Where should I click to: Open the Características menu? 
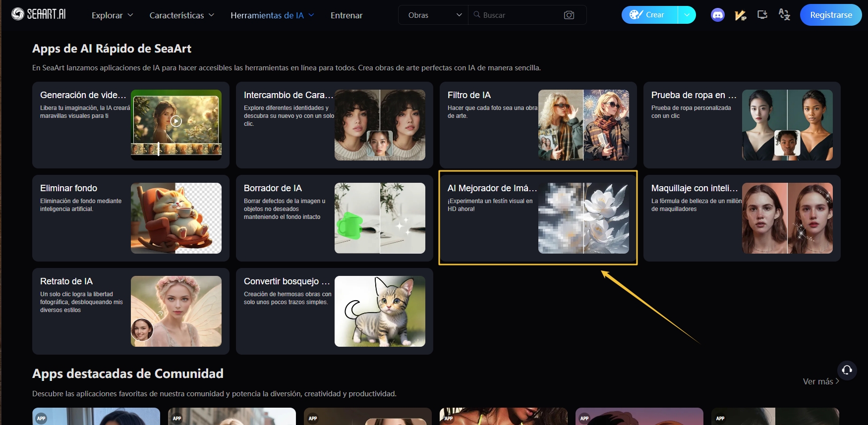181,15
